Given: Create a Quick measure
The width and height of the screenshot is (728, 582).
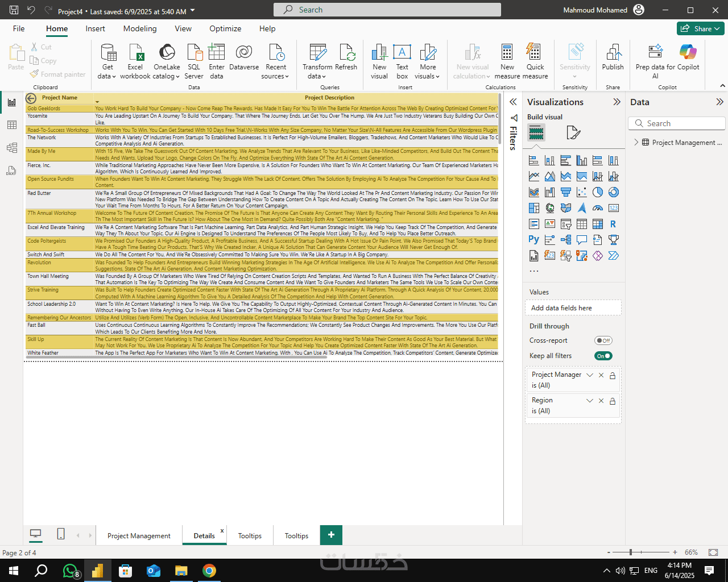Looking at the screenshot, I should (535, 61).
